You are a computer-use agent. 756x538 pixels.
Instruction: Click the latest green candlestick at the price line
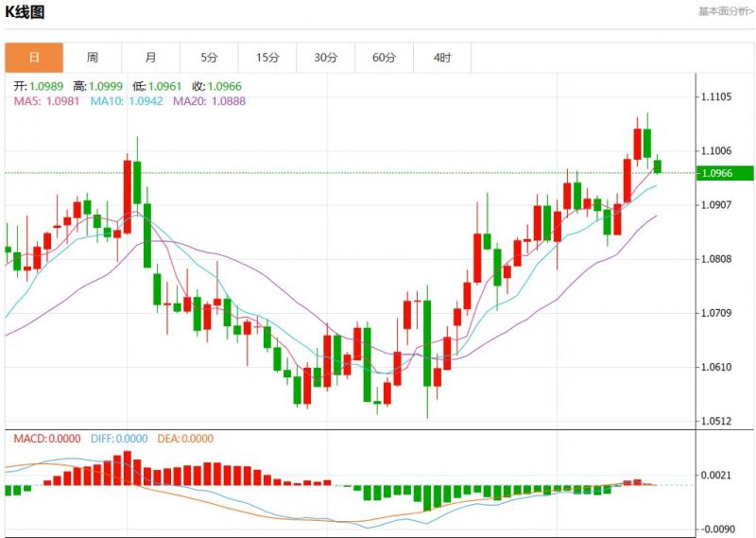(657, 166)
